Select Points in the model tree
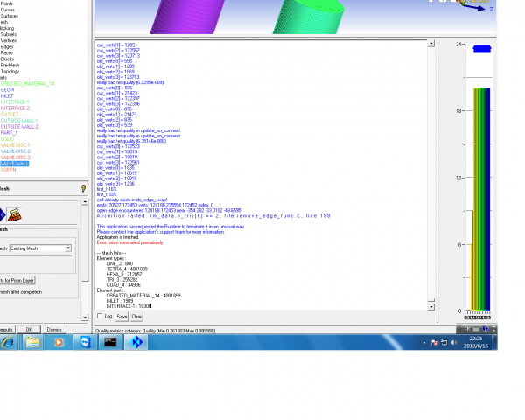The image size is (525, 420). [7, 3]
